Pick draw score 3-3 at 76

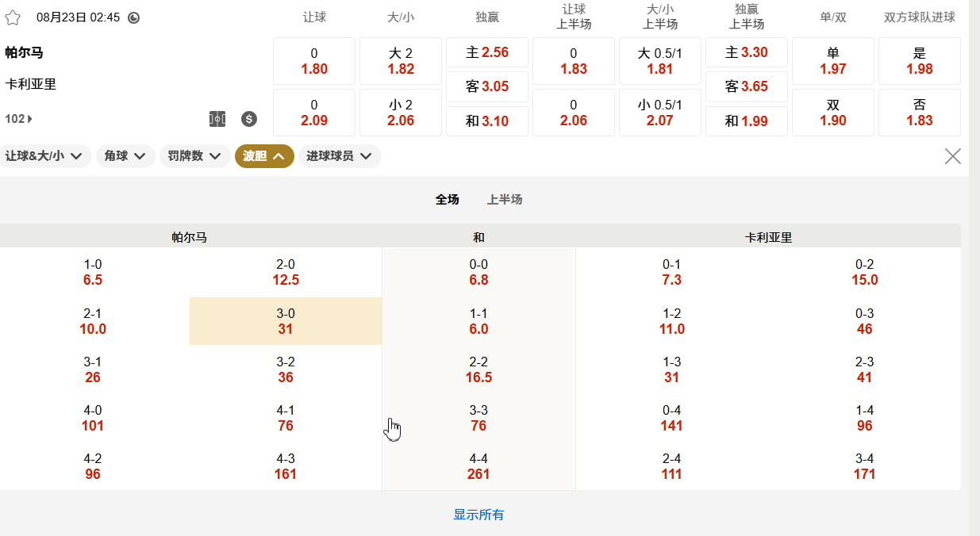coord(478,418)
